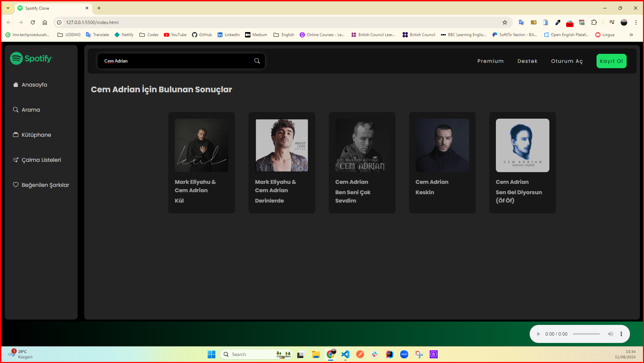Mute audio via the speaker icon
The image size is (644, 363).
(x=610, y=334)
